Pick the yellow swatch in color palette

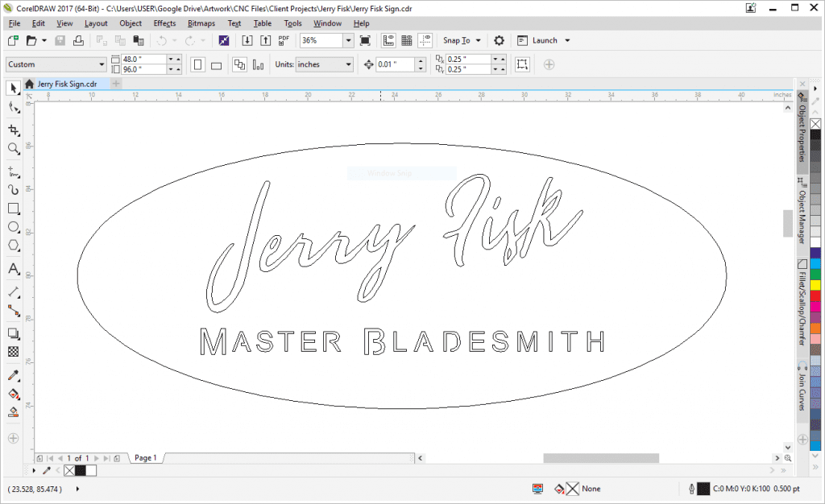coord(815,285)
